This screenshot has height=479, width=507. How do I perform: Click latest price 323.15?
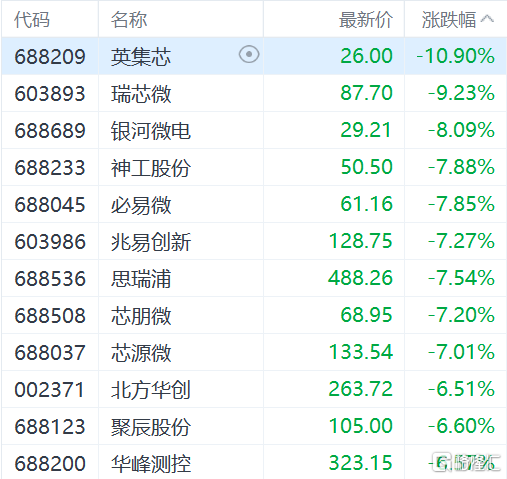[361, 463]
